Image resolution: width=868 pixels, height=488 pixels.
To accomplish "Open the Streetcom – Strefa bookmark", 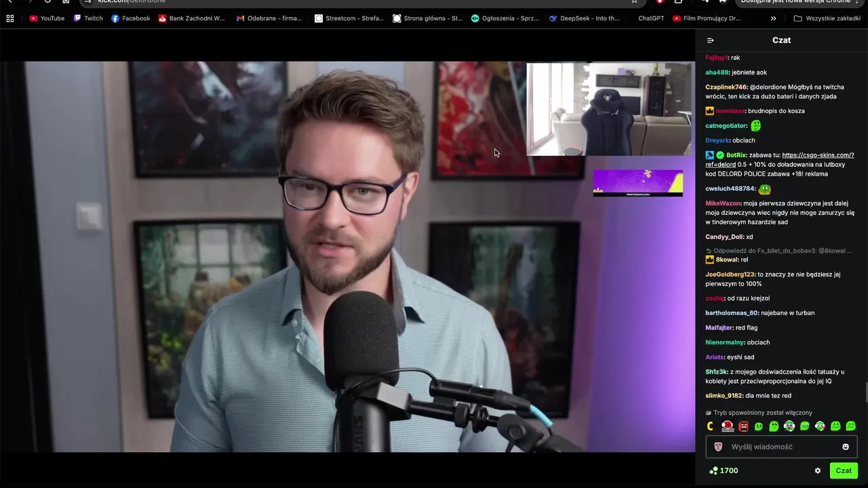I will [349, 18].
